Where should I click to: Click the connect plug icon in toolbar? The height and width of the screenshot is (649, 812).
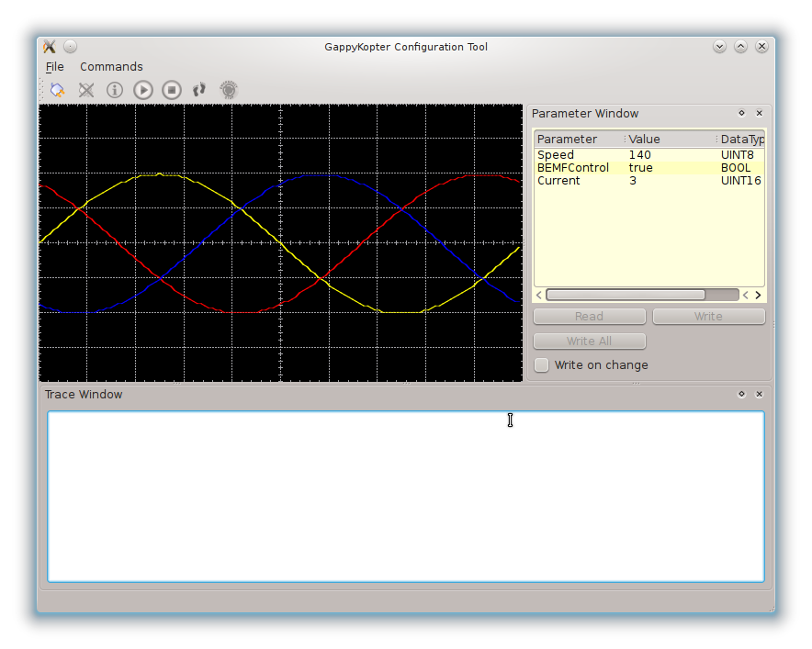(58, 90)
